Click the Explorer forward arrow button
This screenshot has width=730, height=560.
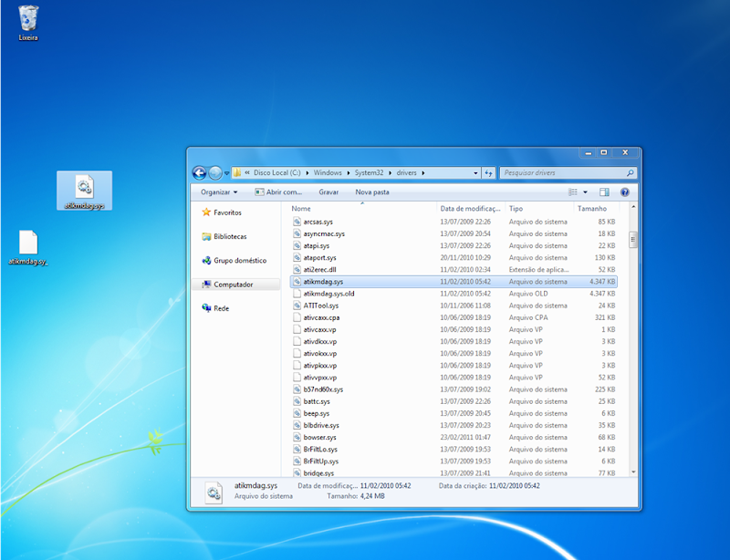coord(215,172)
